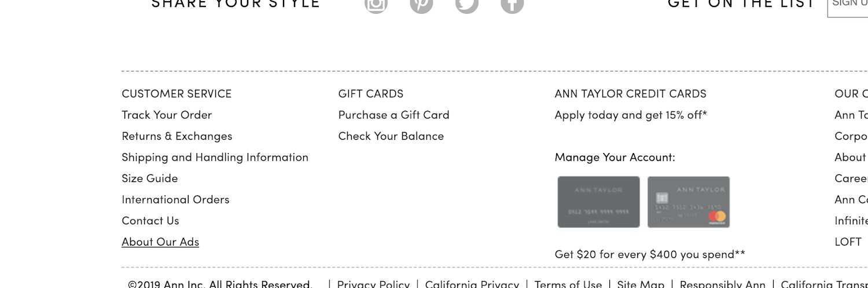Screen dimensions: 868x288
Task: Open the Site Map link
Action: [641, 284]
